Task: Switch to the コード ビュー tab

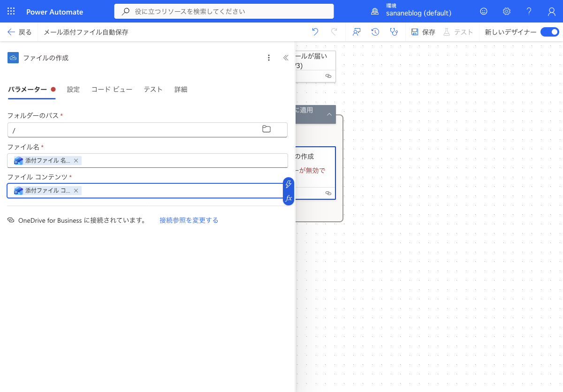Action: (x=112, y=90)
